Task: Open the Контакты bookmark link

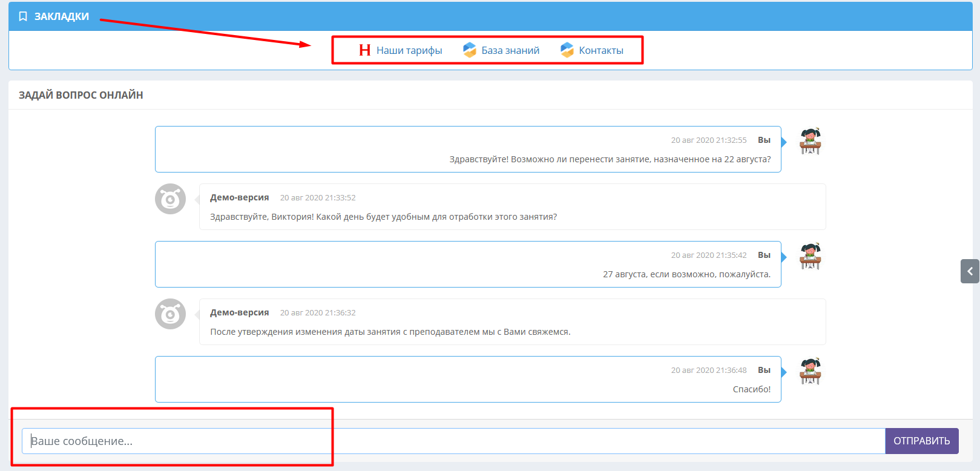Action: 601,50
